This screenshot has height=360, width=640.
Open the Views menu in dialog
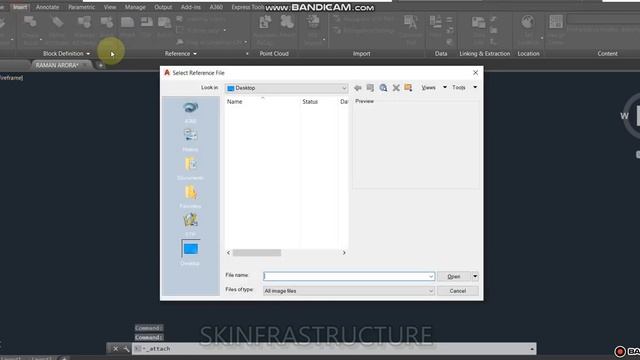(429, 87)
